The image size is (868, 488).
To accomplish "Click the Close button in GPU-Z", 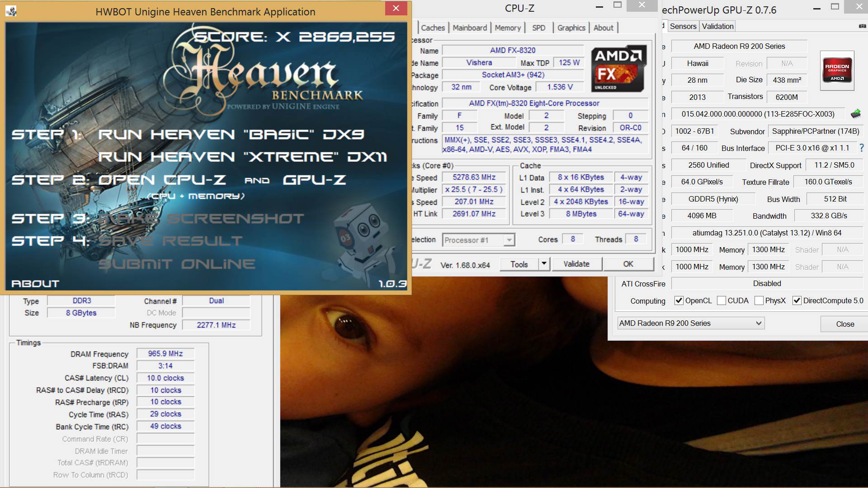I will [844, 324].
